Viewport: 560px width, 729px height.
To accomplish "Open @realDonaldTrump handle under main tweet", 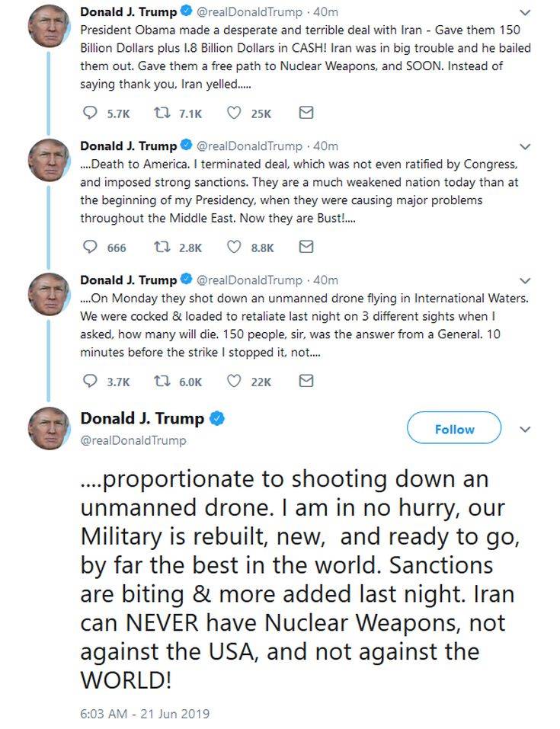I will click(x=133, y=440).
